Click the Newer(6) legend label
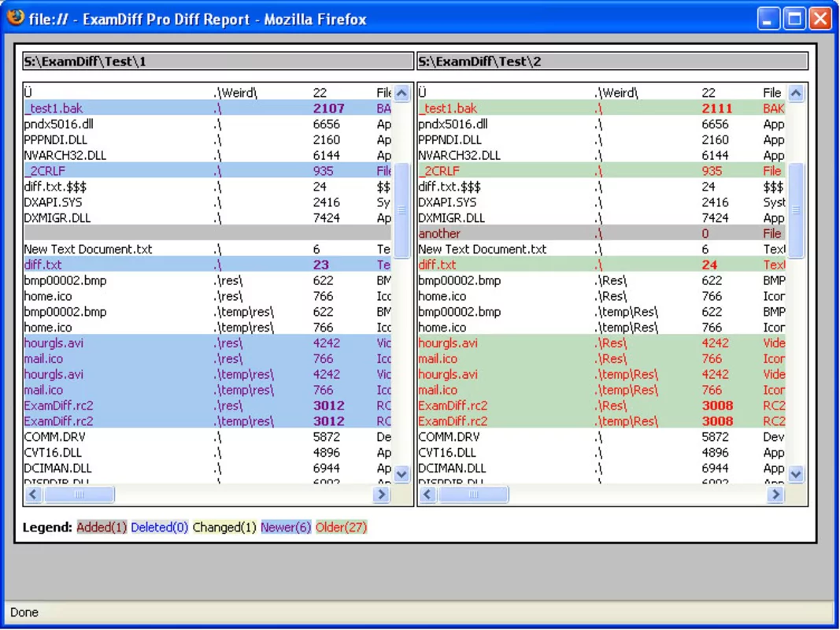Image resolution: width=840 pixels, height=630 pixels. (283, 528)
